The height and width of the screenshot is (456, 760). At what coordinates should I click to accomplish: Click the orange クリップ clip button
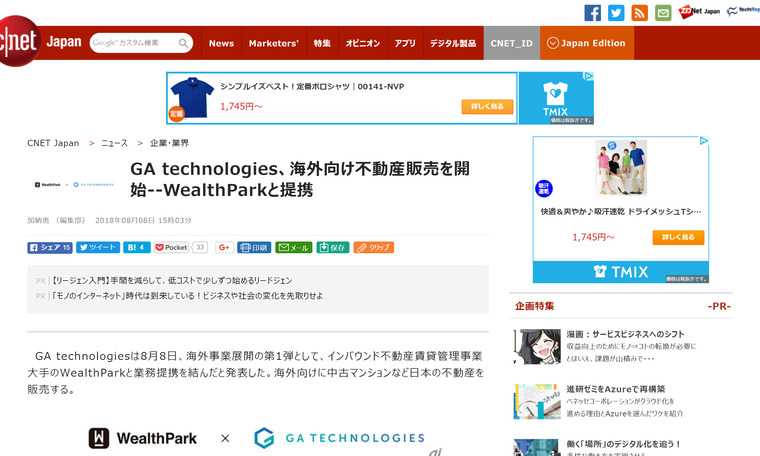[x=373, y=247]
